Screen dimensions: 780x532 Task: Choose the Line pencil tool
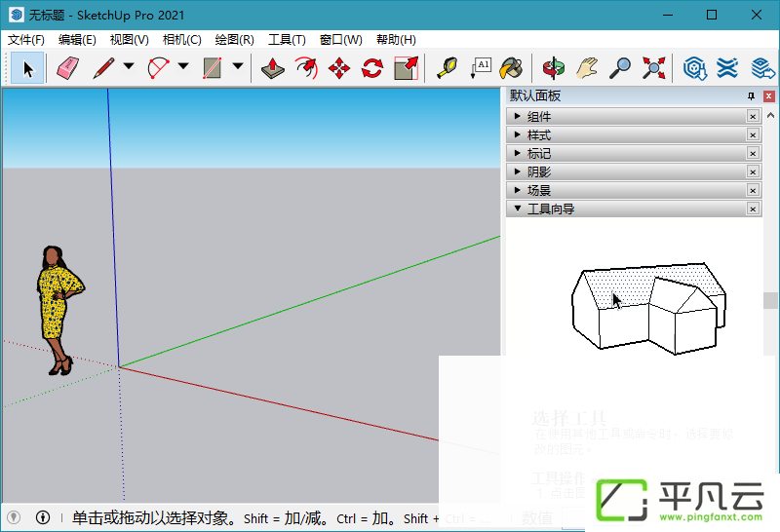[103, 68]
